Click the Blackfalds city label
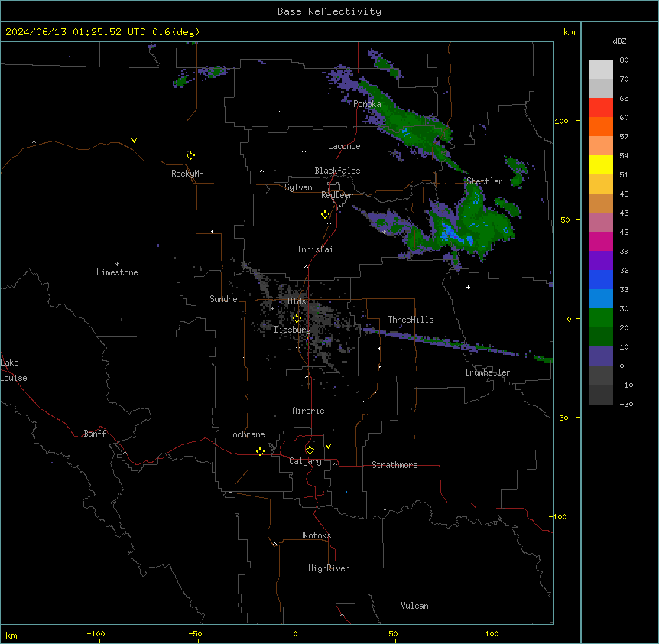Screen dimensions: 659x644 (x=337, y=171)
